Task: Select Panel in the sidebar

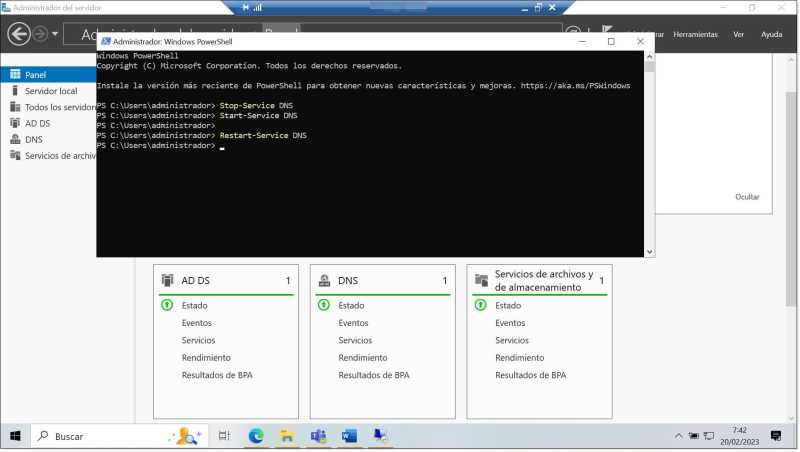Action: pyautogui.click(x=48, y=74)
